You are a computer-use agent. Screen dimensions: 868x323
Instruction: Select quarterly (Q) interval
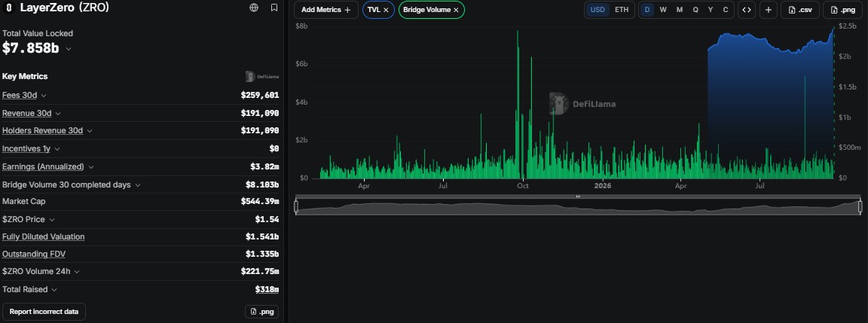[695, 10]
